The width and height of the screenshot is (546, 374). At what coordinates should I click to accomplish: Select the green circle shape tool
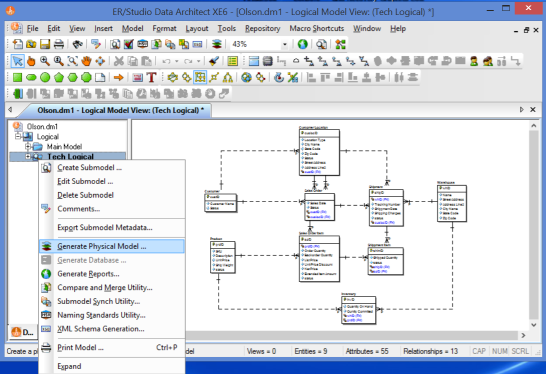coord(45,77)
